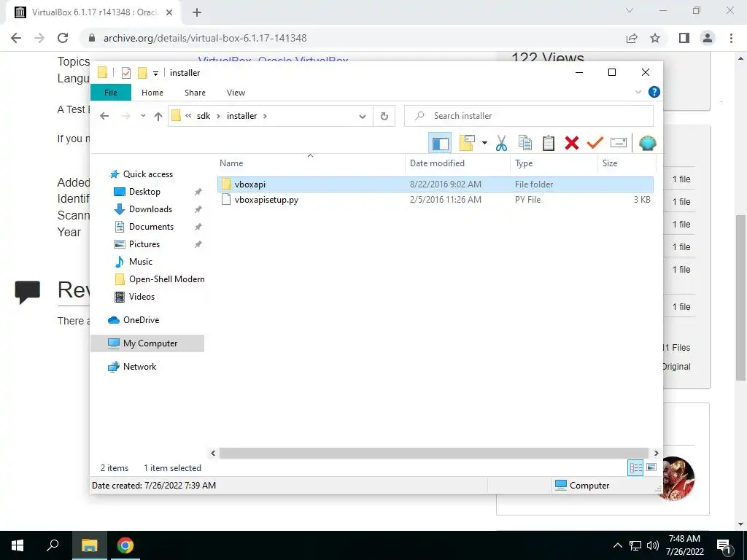This screenshot has width=747, height=560.
Task: Click the installer breadcrumb in address bar
Action: [242, 116]
